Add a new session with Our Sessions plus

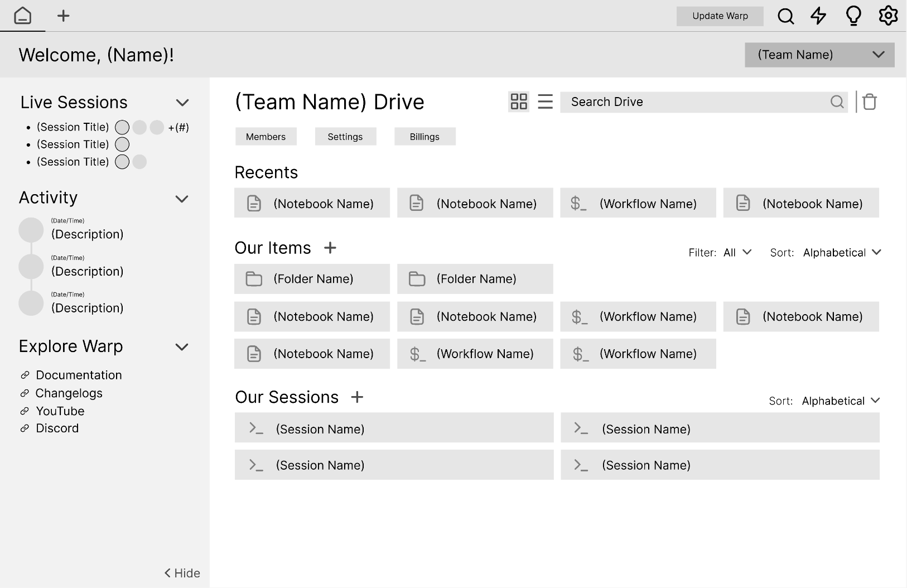pos(357,397)
